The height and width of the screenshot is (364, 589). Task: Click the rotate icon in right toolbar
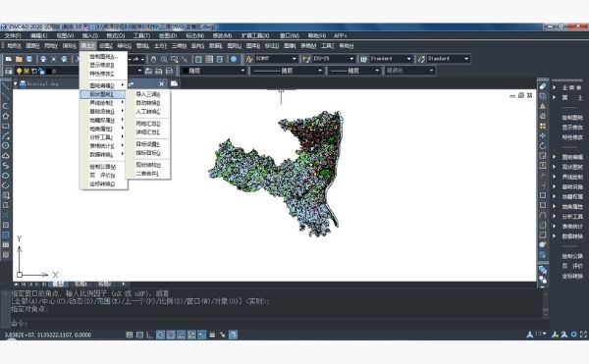543,145
